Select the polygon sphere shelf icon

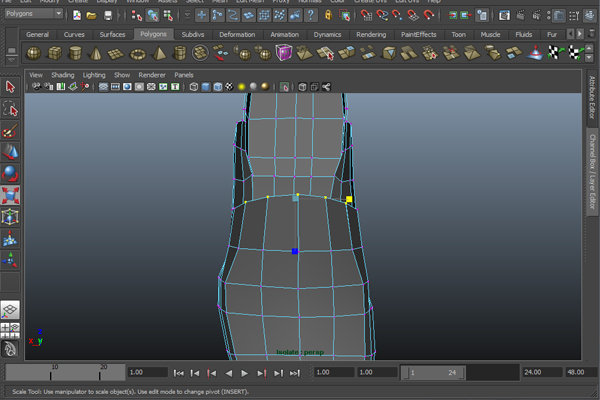(33, 53)
